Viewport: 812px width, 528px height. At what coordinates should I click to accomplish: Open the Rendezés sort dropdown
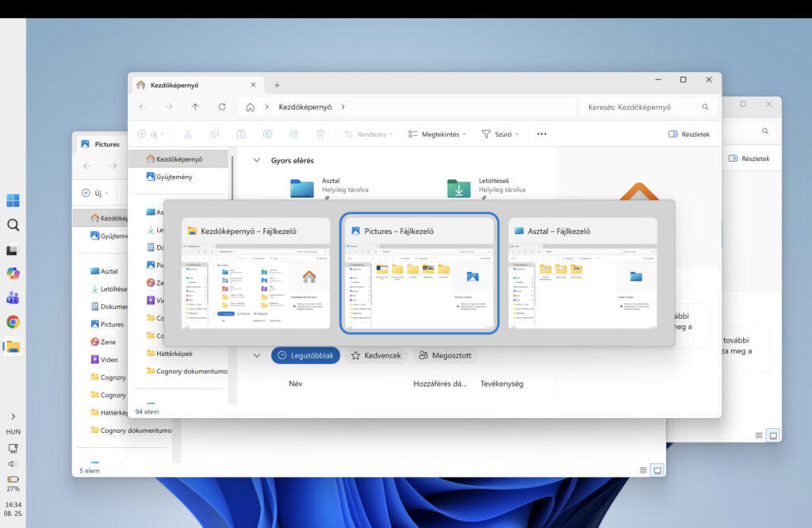[x=369, y=134]
